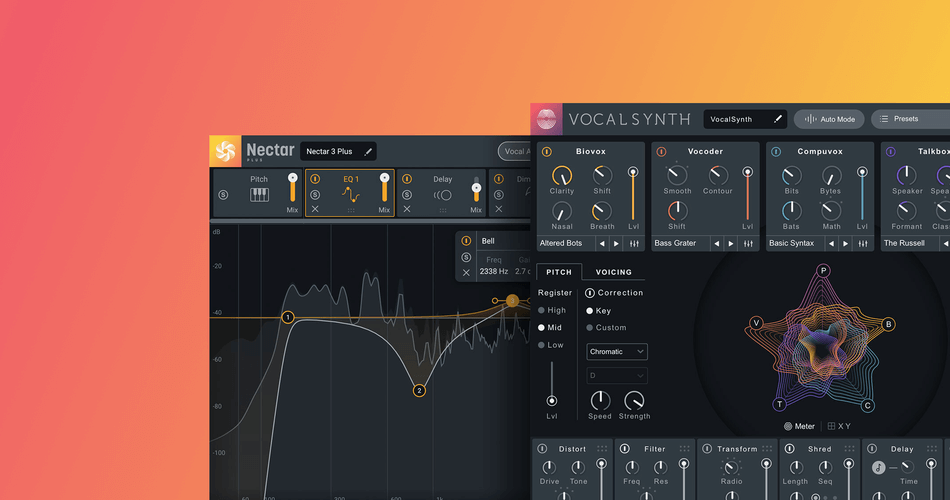Image resolution: width=950 pixels, height=500 pixels.
Task: Solo the Delay module in Nectar
Action: (407, 195)
